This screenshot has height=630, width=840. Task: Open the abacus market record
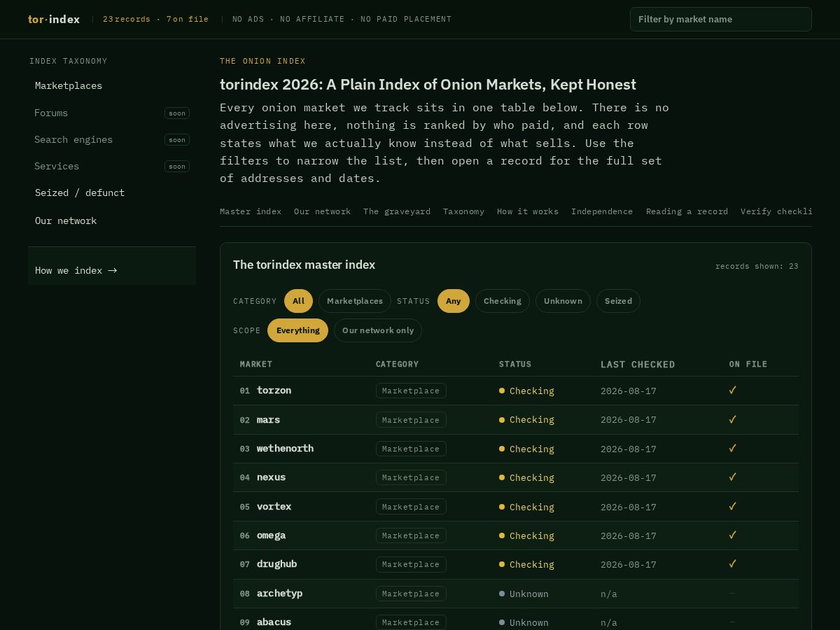coord(274,622)
